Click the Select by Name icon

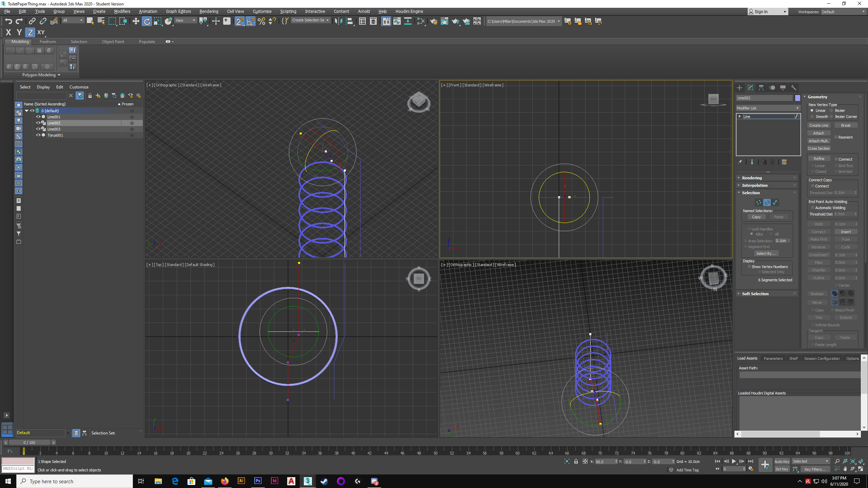101,21
